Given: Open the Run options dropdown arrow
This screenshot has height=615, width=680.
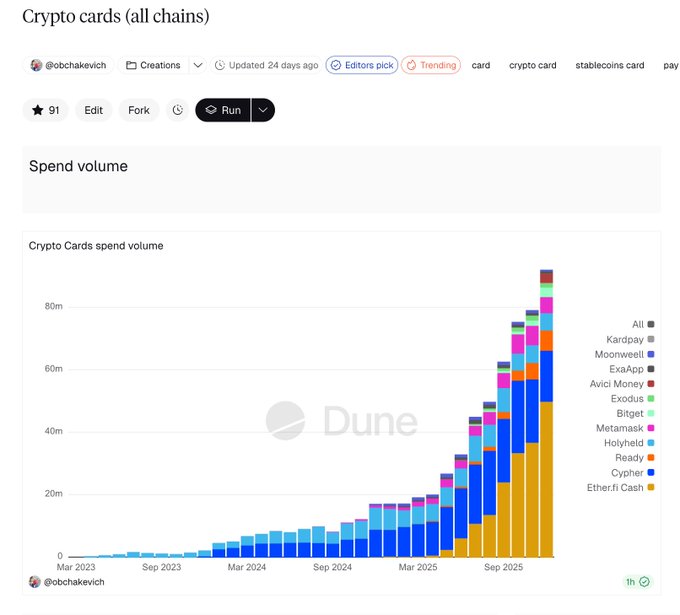Looking at the screenshot, I should (x=263, y=110).
